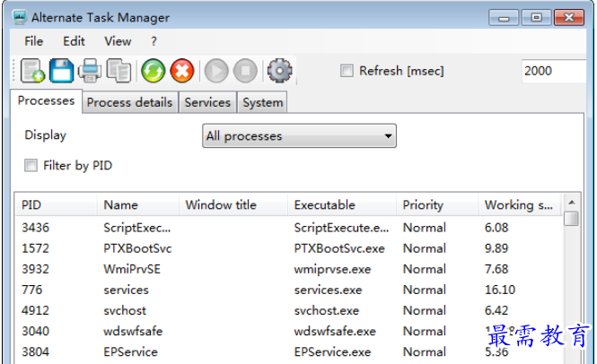Click the new document toolbar icon

[x=32, y=71]
